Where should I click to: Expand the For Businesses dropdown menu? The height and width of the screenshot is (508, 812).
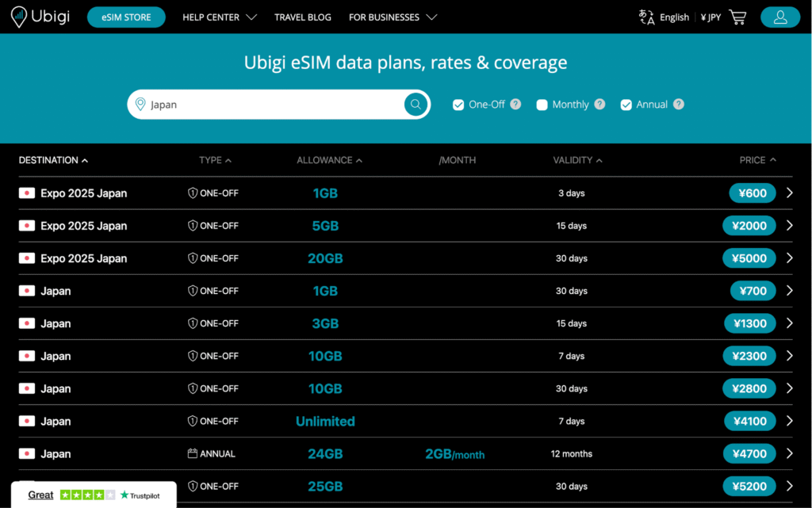(x=393, y=17)
